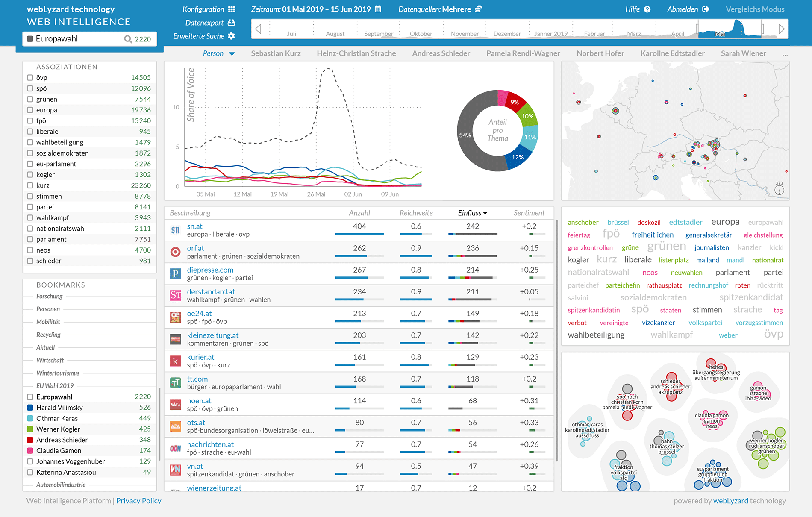Expand the Mobilität bookmark group
This screenshot has width=812, height=517.
[x=48, y=322]
